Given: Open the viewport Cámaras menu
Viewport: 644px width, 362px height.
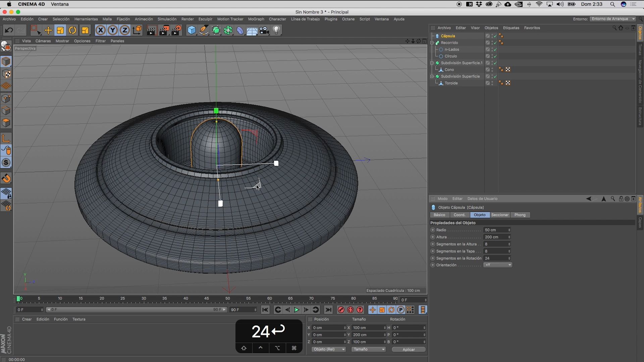Looking at the screenshot, I should 43,41.
